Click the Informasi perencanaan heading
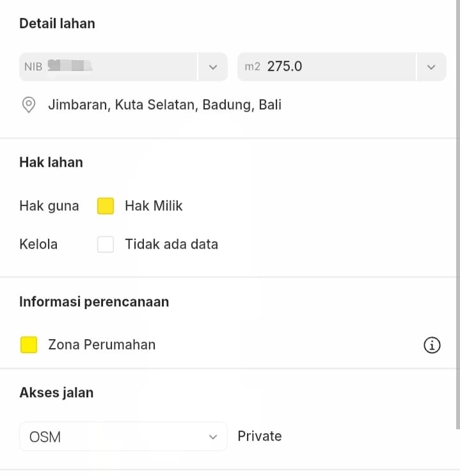Screen dimensions: 460x476 point(94,302)
